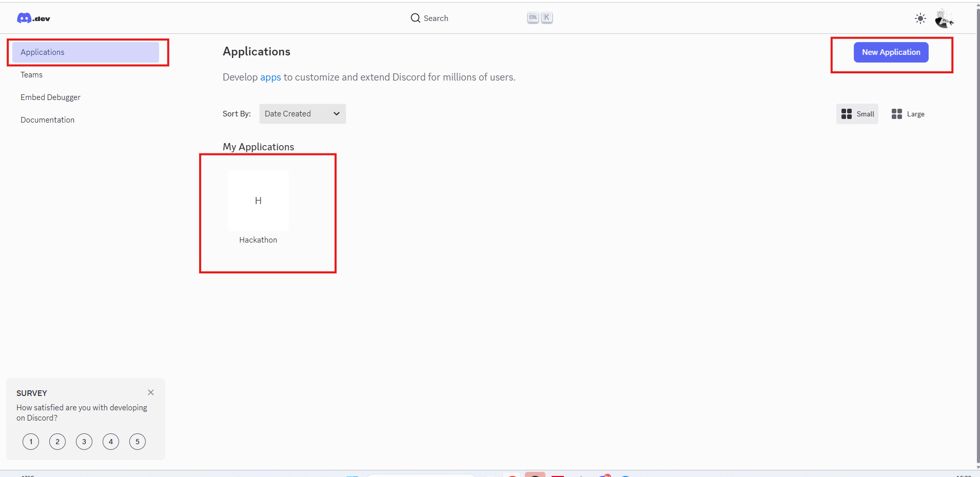
Task: Open the Embed Debugger page
Action: pyautogui.click(x=50, y=97)
